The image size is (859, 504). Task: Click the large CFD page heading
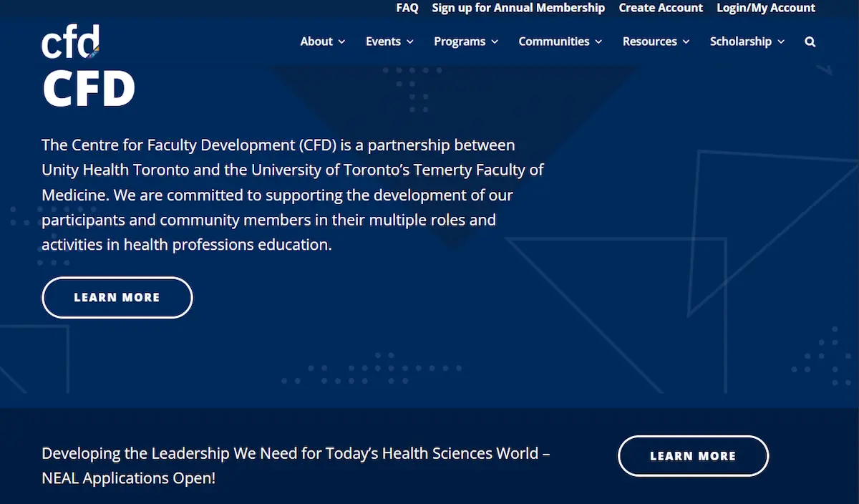88,88
